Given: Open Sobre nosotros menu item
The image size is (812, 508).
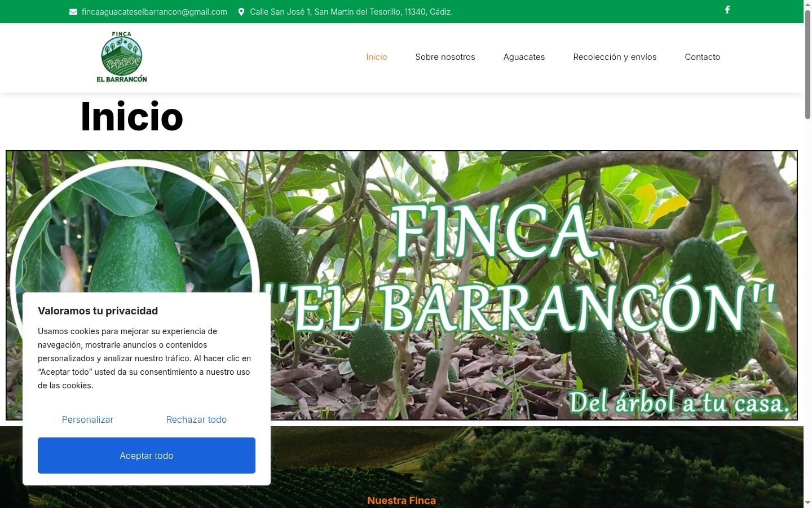Looking at the screenshot, I should (445, 57).
